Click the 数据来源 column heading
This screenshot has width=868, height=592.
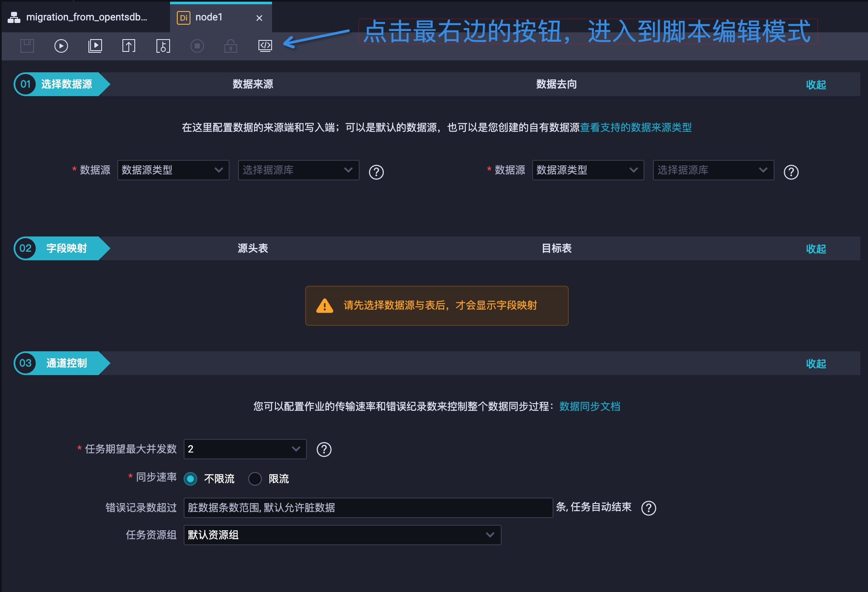click(253, 84)
